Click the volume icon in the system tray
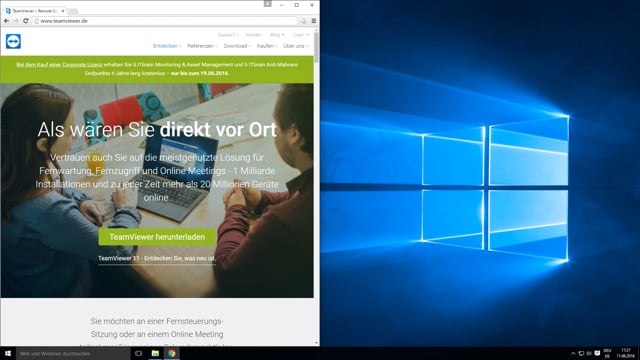Screen dimensions: 640x360 click(x=589, y=353)
